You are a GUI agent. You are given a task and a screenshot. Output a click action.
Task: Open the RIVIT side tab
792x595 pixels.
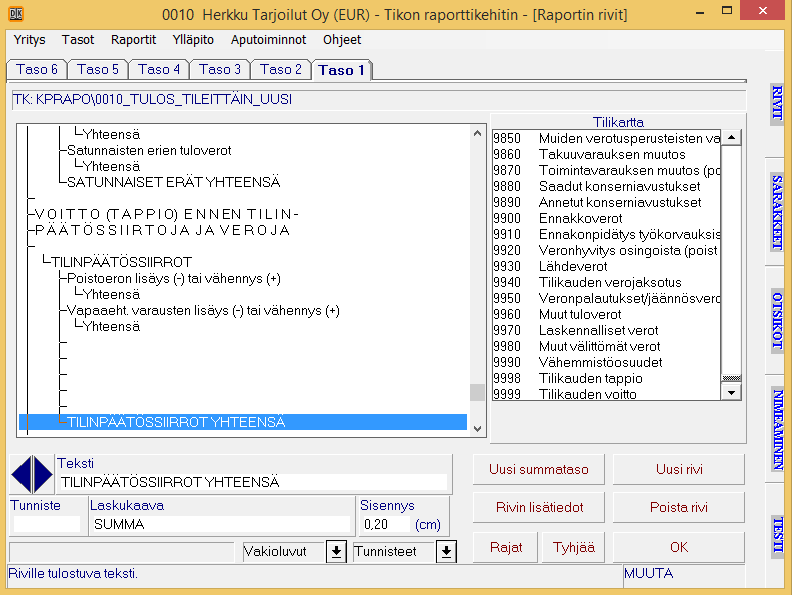point(777,103)
